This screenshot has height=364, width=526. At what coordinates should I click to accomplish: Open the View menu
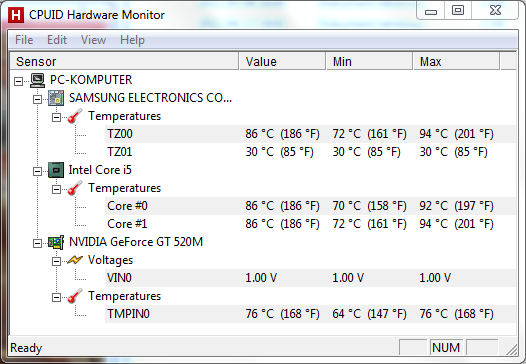point(94,40)
